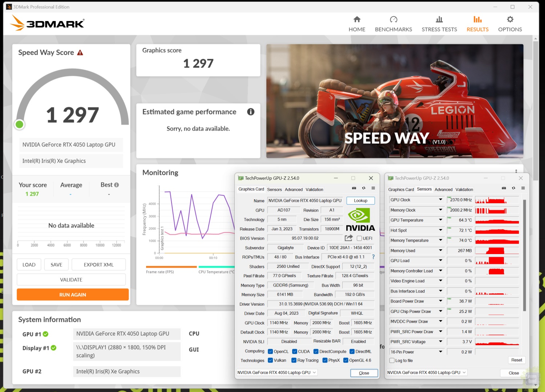Show info for Estimated game performance
The image size is (545, 392).
[x=251, y=112]
